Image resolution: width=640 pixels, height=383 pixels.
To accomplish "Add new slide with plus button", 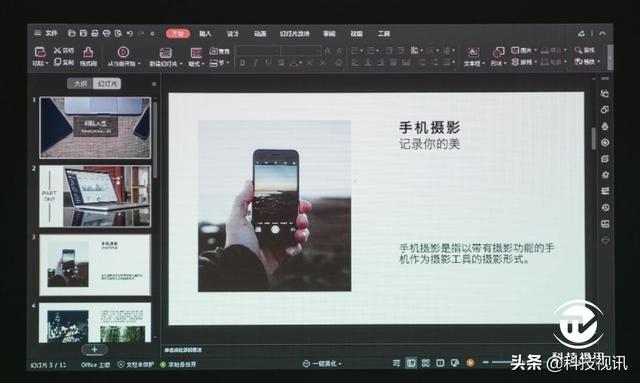I will [x=94, y=350].
